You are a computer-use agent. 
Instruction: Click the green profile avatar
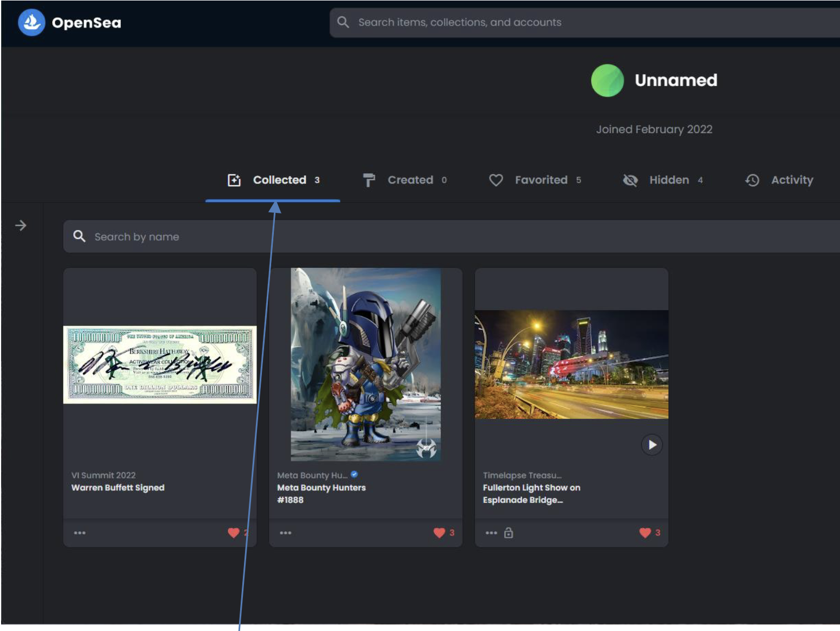click(x=607, y=80)
